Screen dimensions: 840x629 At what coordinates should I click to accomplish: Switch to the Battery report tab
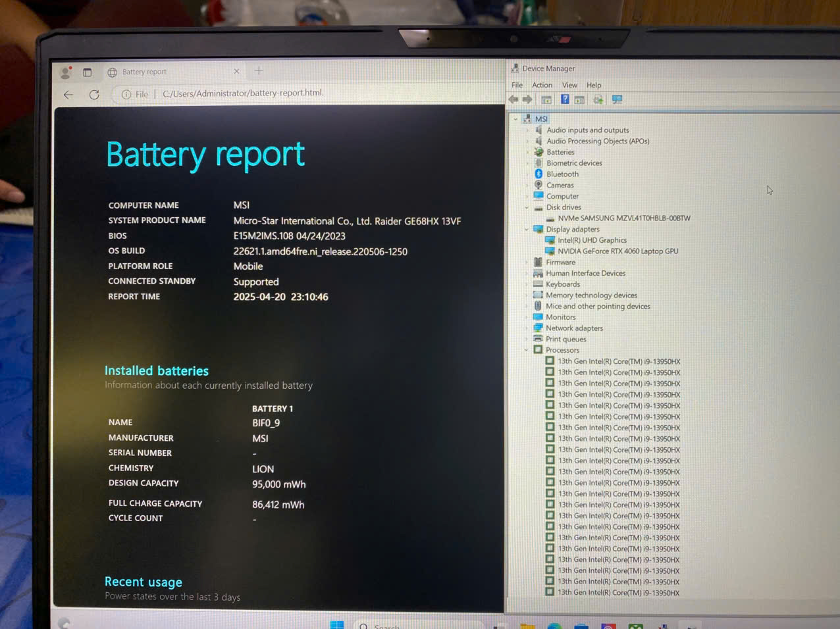(x=174, y=72)
